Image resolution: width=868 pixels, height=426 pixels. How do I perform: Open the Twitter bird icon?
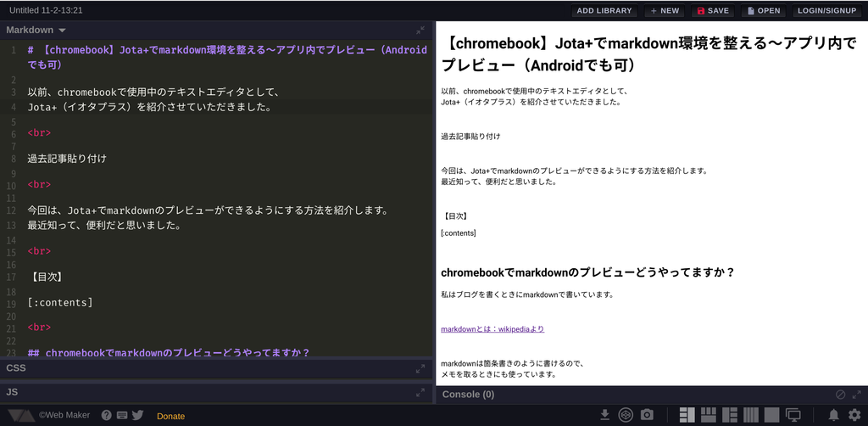138,415
